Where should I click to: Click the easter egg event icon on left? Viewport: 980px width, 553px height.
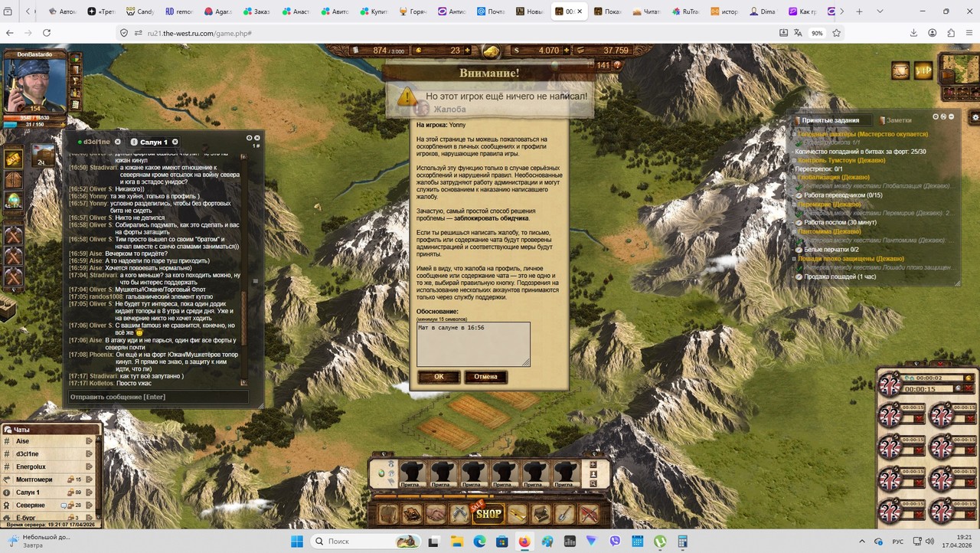coord(14,201)
